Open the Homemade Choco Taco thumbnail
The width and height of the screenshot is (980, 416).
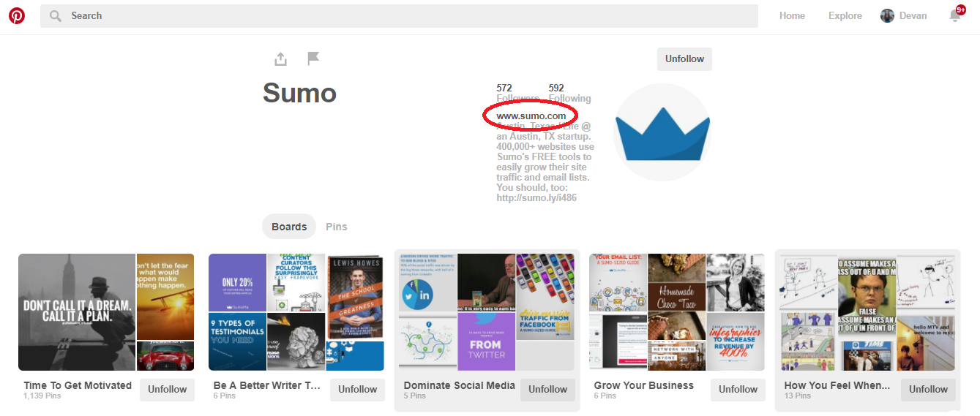pos(676,282)
